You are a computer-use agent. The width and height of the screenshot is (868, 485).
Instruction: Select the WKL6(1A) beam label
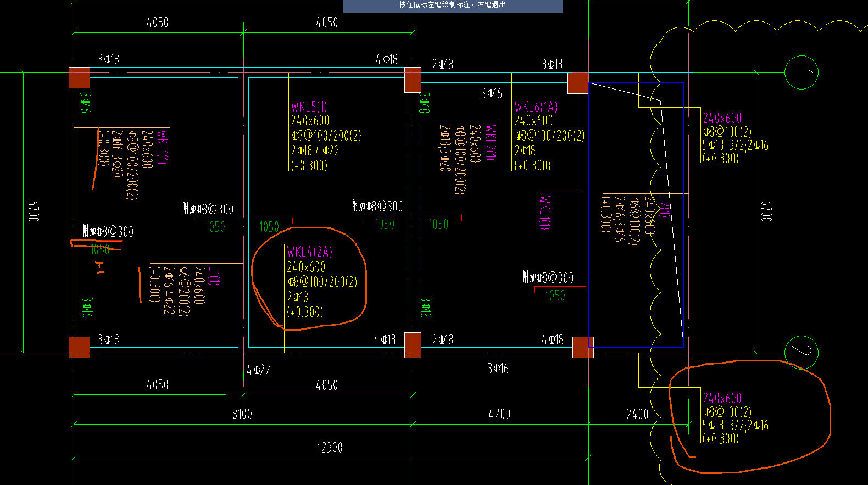point(536,107)
